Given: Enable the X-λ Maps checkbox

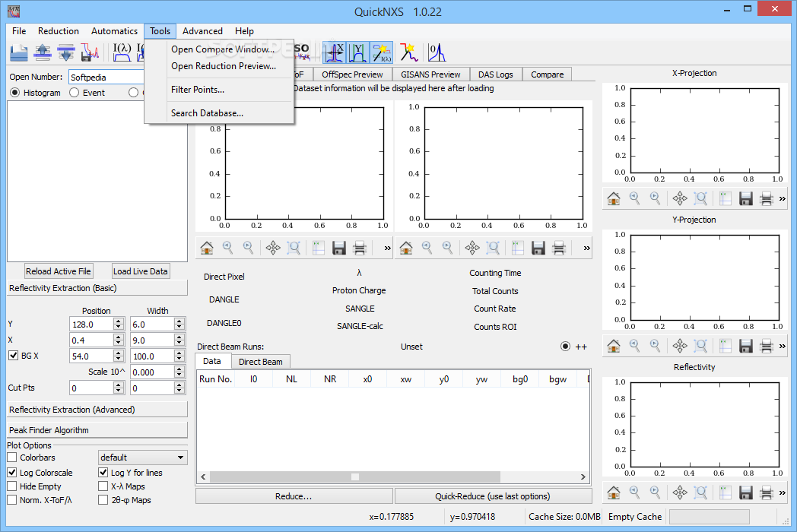Looking at the screenshot, I should pos(103,486).
